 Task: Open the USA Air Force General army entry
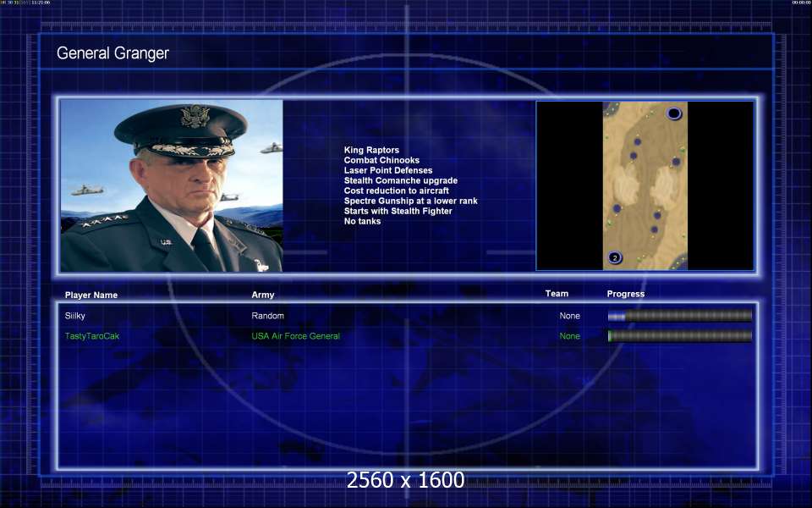click(295, 336)
